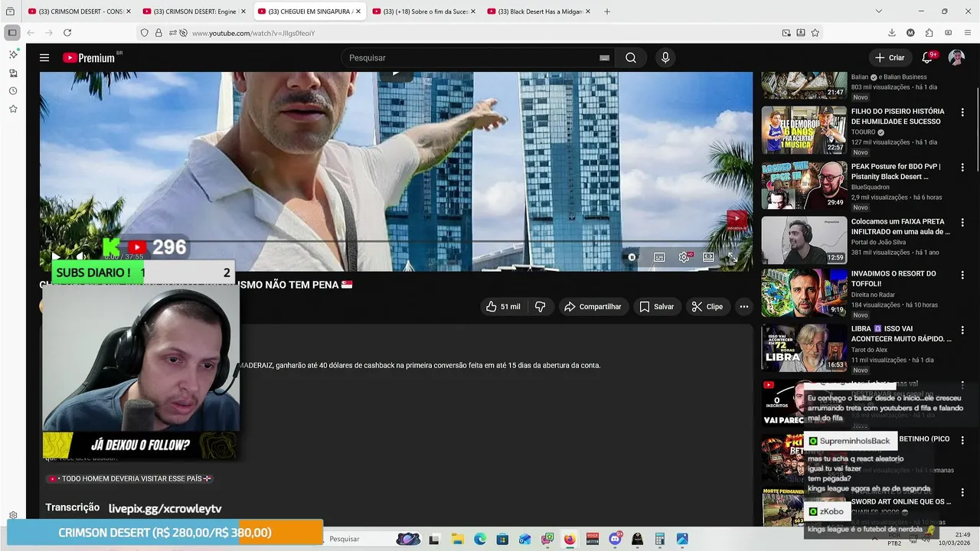Image resolution: width=980 pixels, height=551 pixels.
Task: Switch to CRIMSON DESERT: Engine tab
Action: click(194, 11)
